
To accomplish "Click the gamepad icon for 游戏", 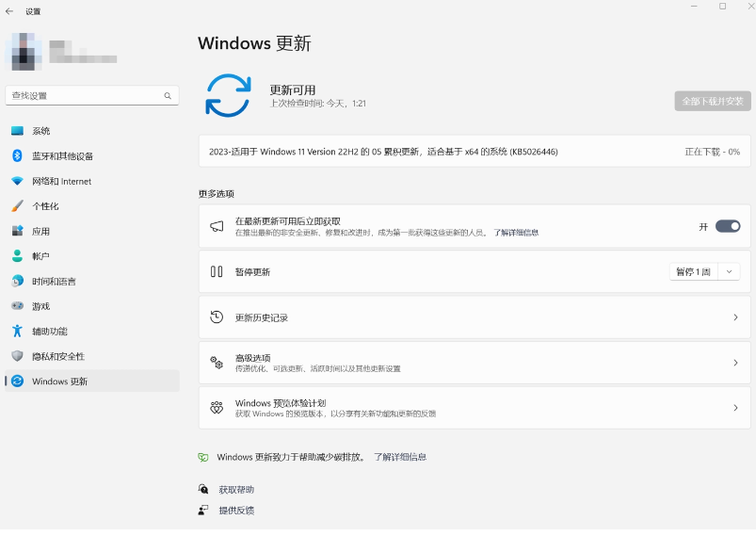I will (x=17, y=306).
